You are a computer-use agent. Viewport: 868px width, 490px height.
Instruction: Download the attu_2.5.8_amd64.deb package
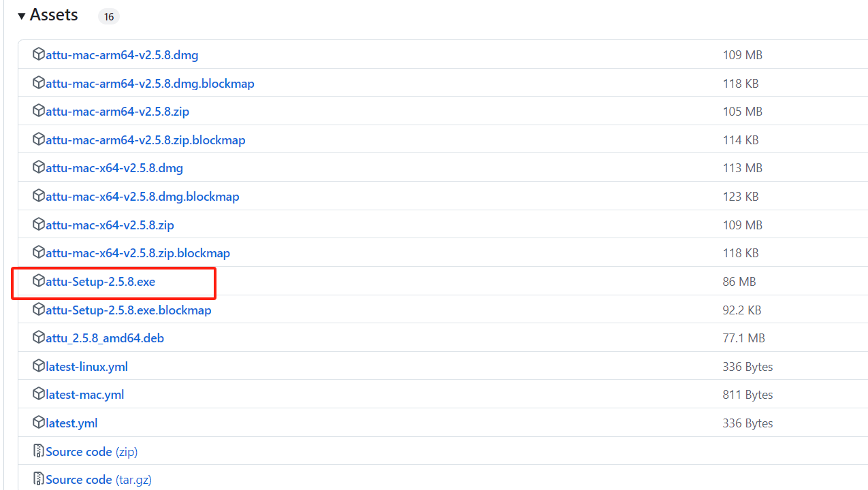coord(105,338)
